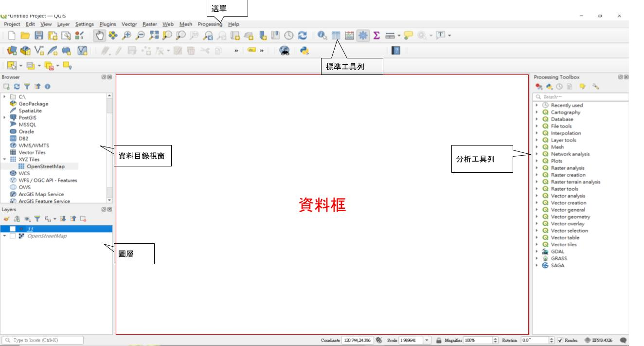Expand the Vector analysis tree item
Image resolution: width=644 pixels, height=346 pixels.
537,195
